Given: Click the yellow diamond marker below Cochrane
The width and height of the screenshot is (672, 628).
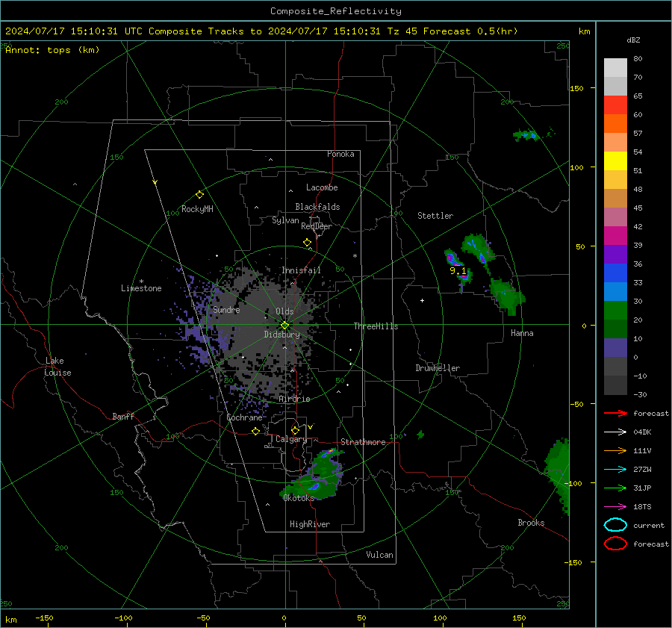Looking at the screenshot, I should (255, 431).
